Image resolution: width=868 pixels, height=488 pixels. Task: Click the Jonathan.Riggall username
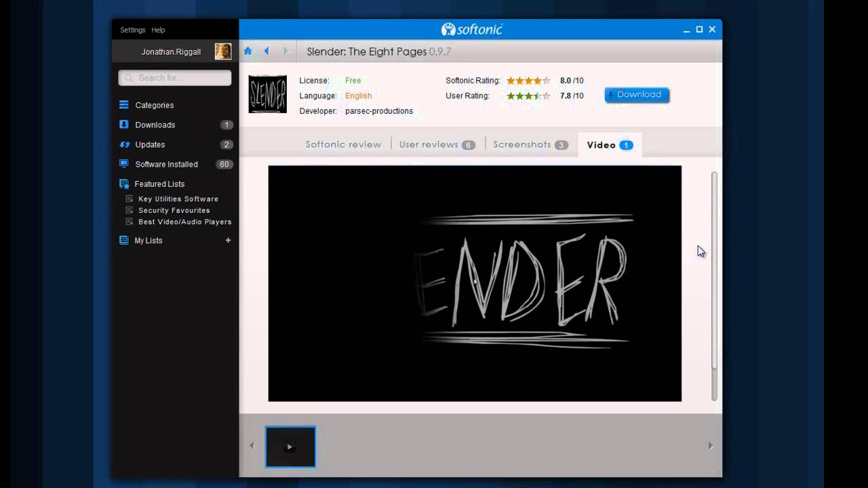[171, 52]
